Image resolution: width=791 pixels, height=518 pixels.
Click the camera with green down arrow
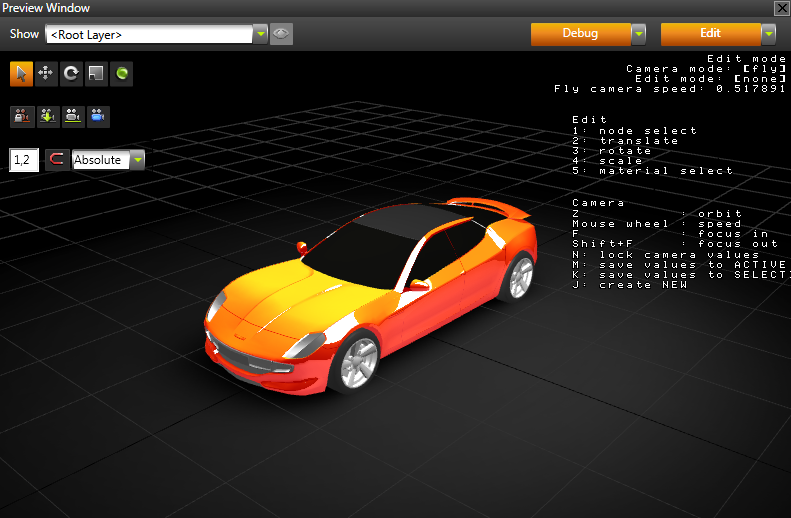[46, 116]
